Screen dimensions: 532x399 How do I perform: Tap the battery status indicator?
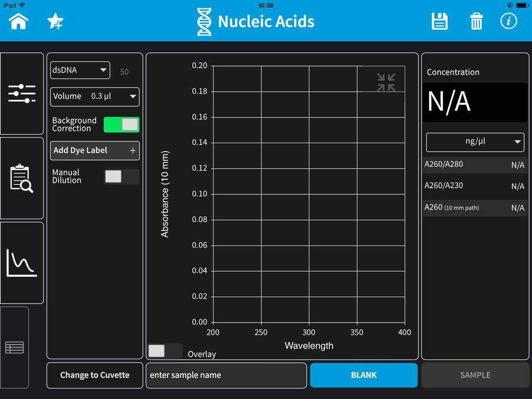pyautogui.click(x=522, y=5)
